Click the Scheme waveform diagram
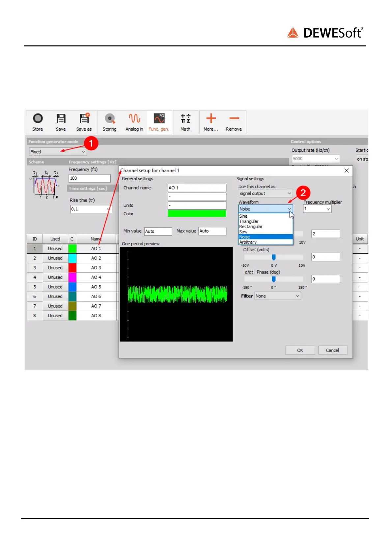Viewport: 392px width, 556px height. click(45, 184)
